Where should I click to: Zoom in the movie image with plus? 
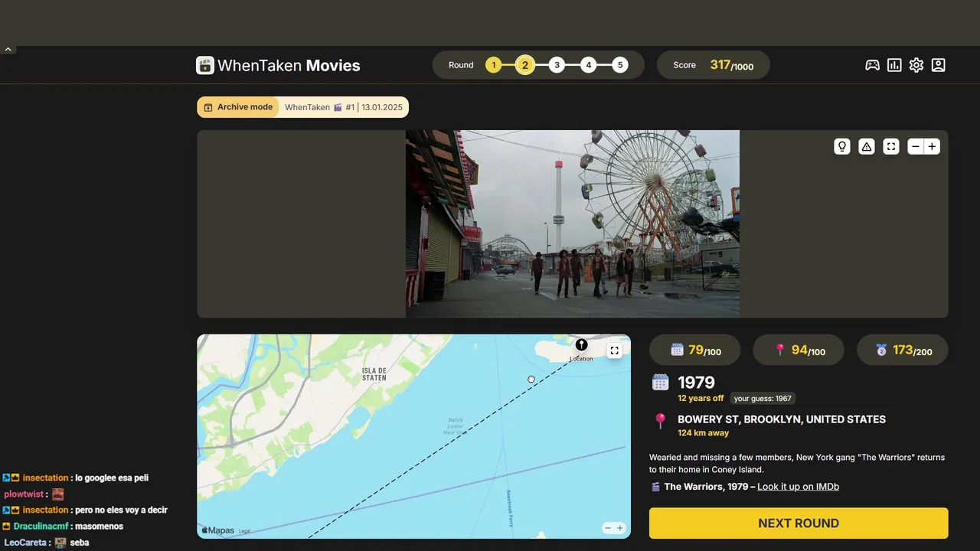932,146
